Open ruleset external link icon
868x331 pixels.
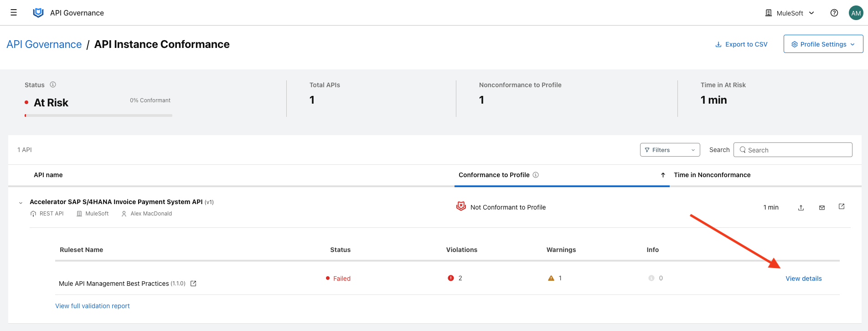coord(193,284)
